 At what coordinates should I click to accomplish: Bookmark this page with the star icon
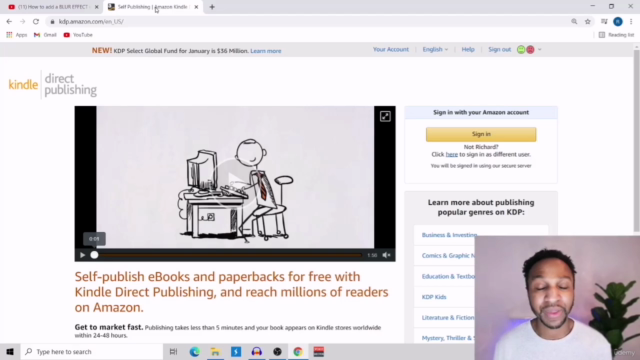[x=588, y=22]
